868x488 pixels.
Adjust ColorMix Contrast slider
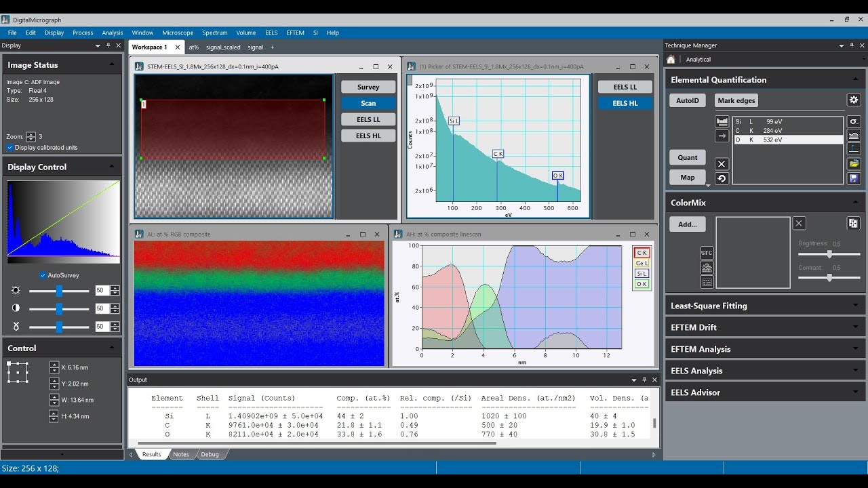(x=829, y=278)
